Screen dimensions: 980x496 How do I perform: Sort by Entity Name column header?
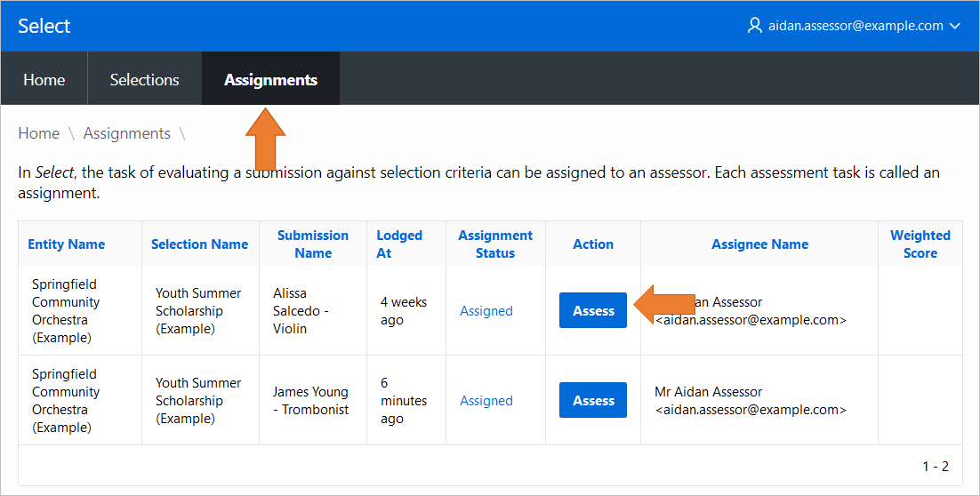tap(66, 244)
